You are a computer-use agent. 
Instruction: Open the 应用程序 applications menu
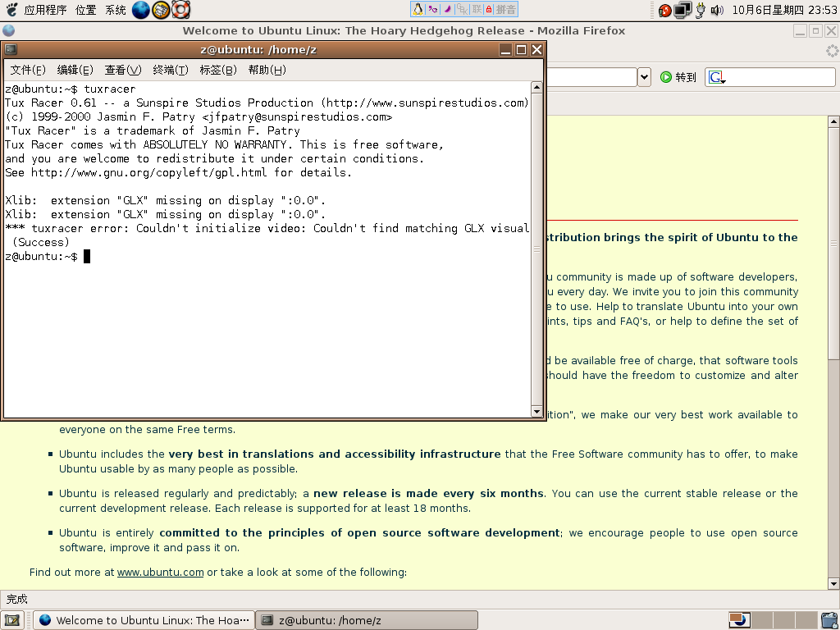tap(45, 10)
